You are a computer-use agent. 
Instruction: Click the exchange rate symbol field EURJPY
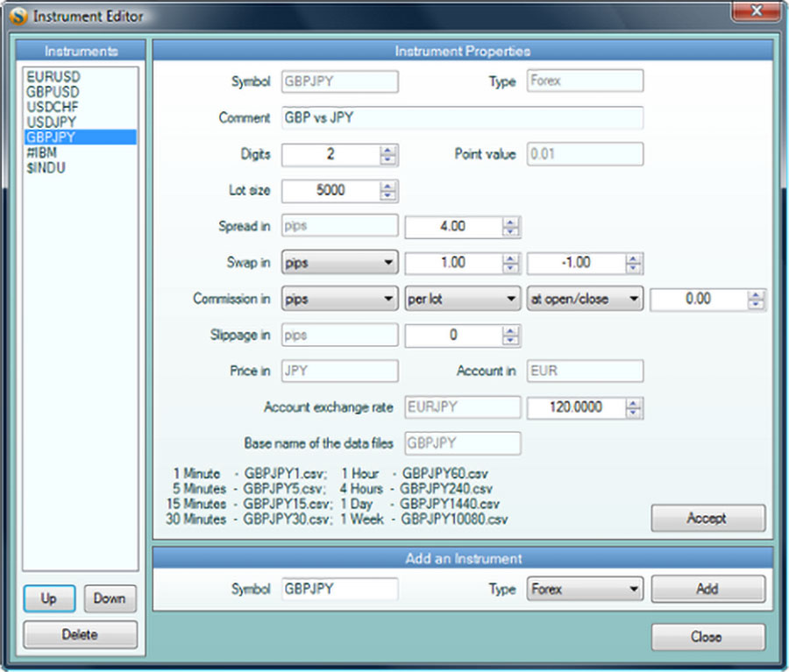pyautogui.click(x=462, y=407)
